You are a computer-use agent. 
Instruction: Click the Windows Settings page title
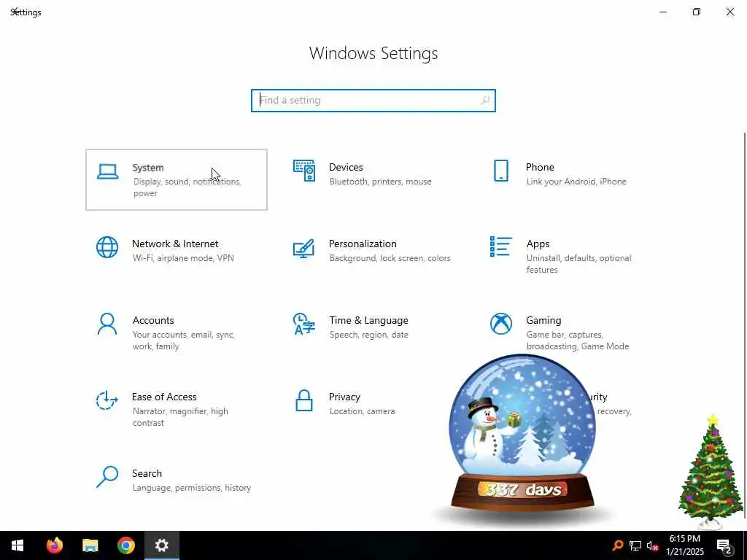[x=373, y=53]
